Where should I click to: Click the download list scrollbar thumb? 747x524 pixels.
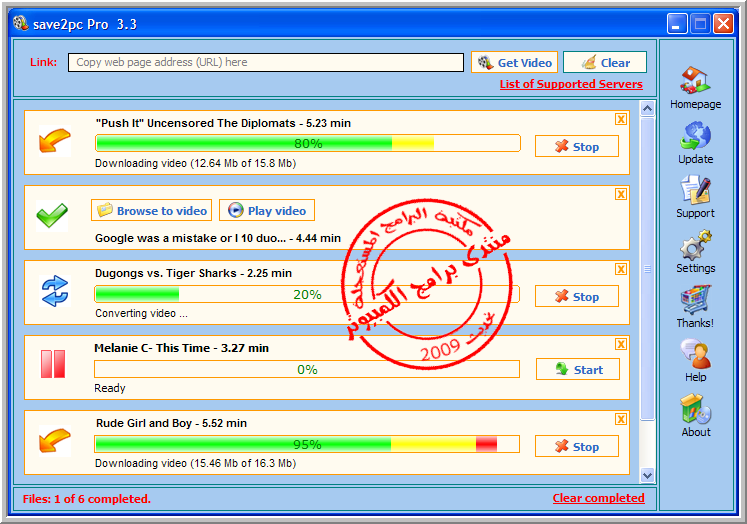pyautogui.click(x=647, y=269)
